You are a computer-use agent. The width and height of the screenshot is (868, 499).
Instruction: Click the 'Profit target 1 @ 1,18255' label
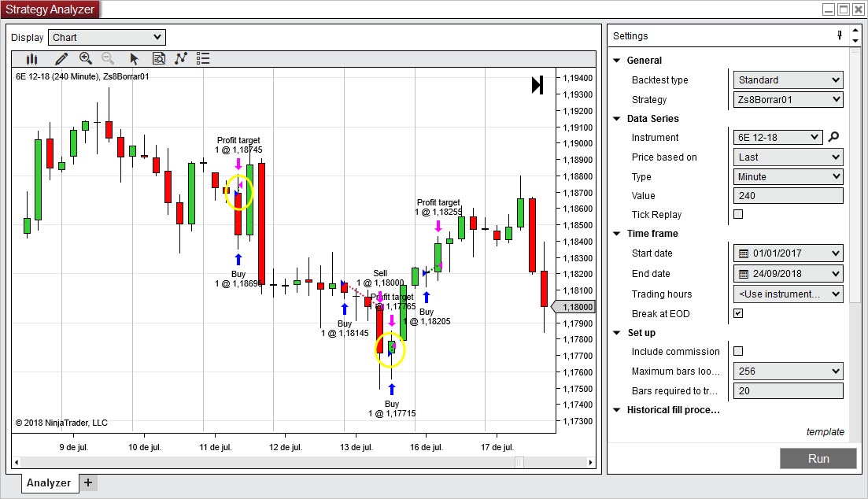[438, 207]
